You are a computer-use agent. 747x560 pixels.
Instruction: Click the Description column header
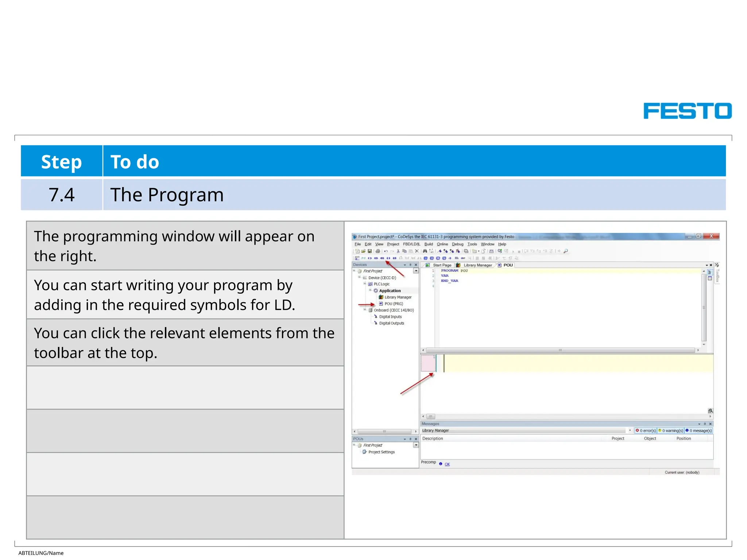433,439
